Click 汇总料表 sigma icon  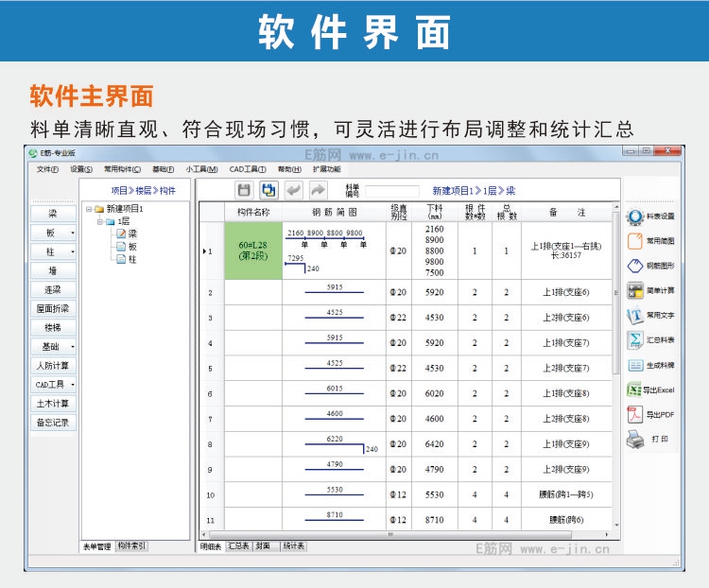coord(635,340)
